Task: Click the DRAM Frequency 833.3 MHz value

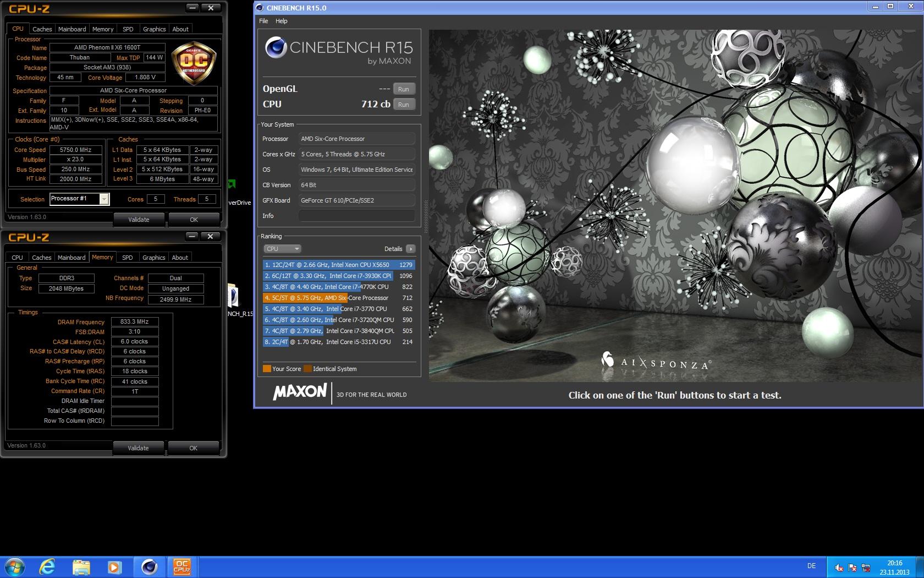Action: [135, 321]
